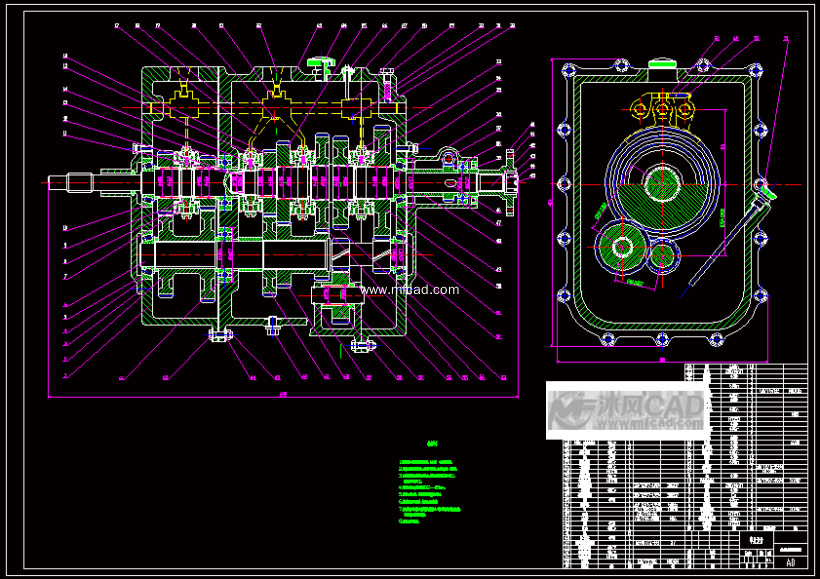Select the center yellow shift fork in section view
Viewport: 820px width, 579px height.
[274, 103]
